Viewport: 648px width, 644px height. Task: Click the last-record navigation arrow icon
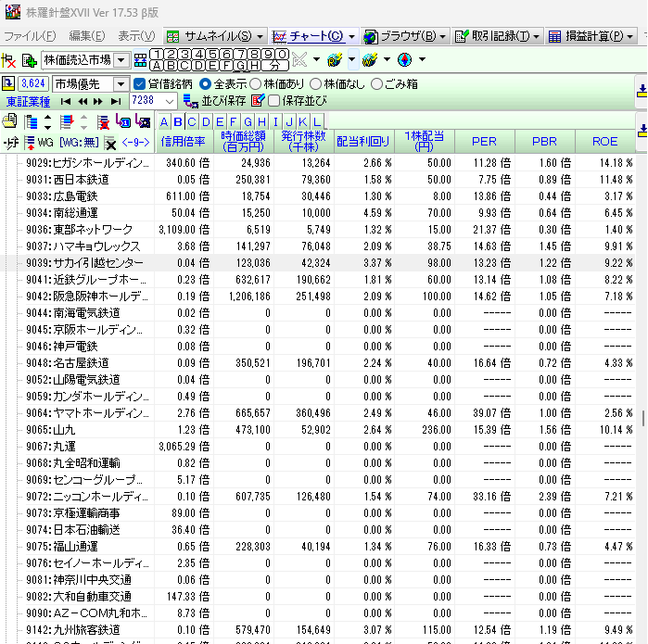[x=115, y=100]
